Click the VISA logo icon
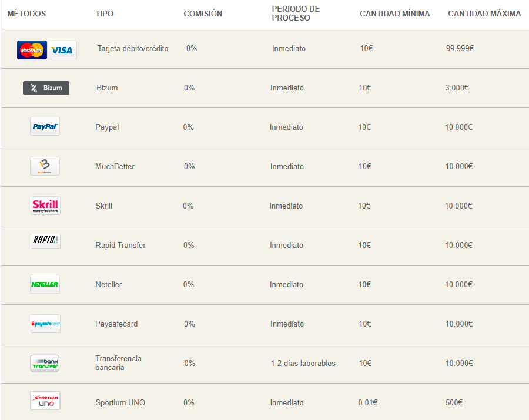The image size is (529, 420). click(62, 50)
